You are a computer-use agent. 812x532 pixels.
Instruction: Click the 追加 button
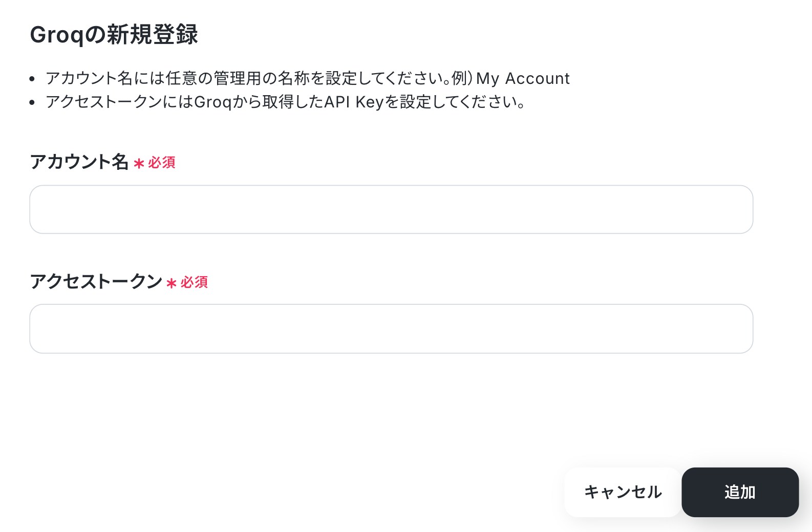[x=740, y=492]
